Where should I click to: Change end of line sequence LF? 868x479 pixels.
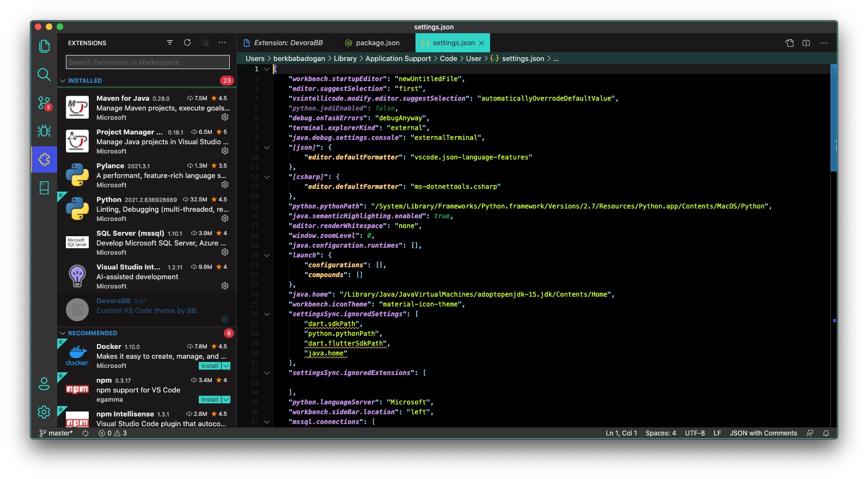[x=717, y=433]
